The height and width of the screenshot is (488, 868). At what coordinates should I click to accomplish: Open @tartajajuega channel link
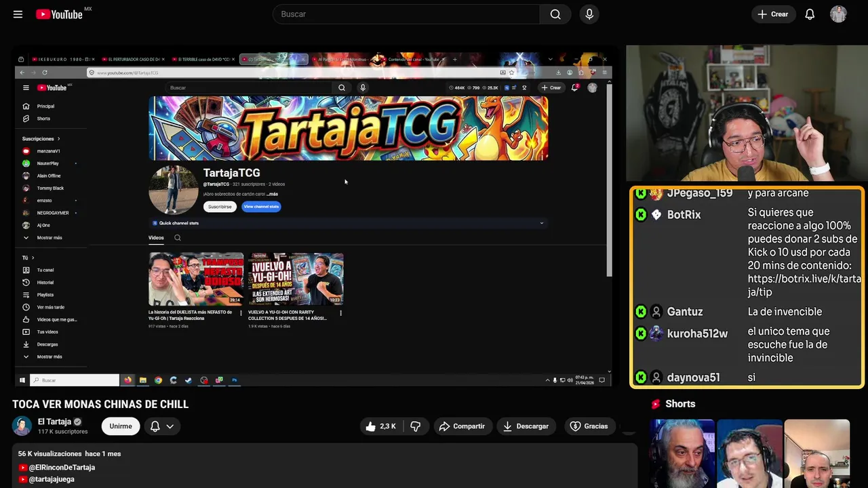[52, 479]
